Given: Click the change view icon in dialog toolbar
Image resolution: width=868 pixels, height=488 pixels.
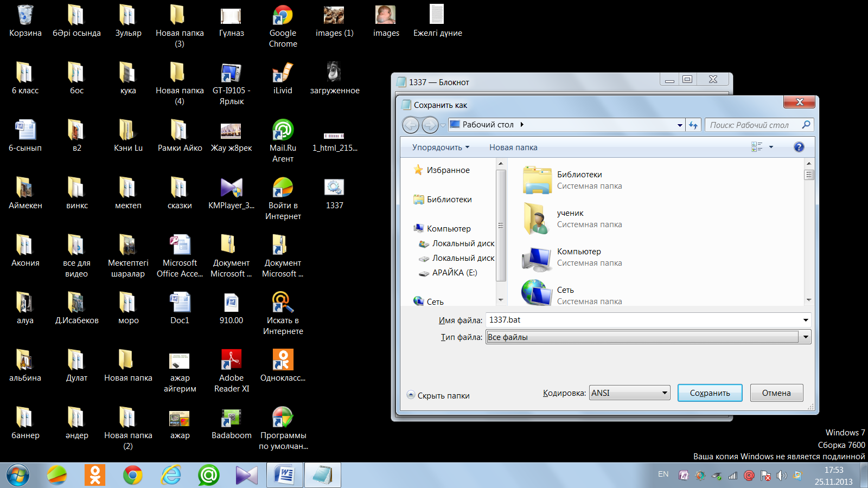Looking at the screenshot, I should tap(757, 147).
